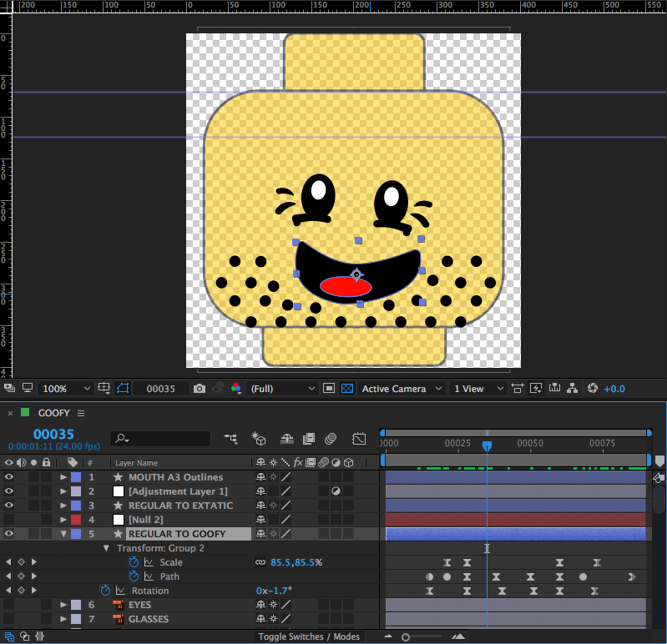Expand the EYES layer properties
This screenshot has width=667, height=644.
(x=63, y=605)
